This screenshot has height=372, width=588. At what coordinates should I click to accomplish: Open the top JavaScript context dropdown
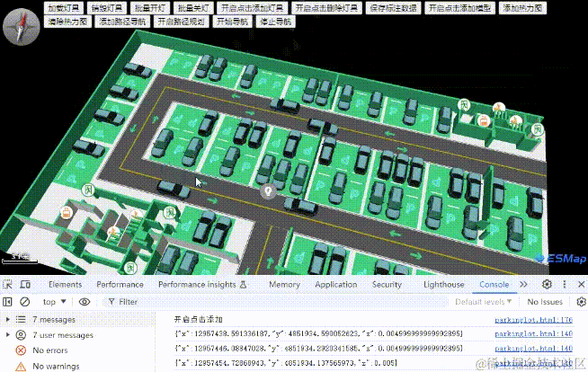(54, 302)
